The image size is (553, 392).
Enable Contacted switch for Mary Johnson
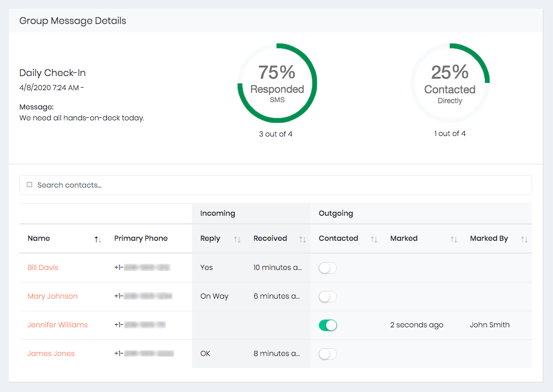328,297
